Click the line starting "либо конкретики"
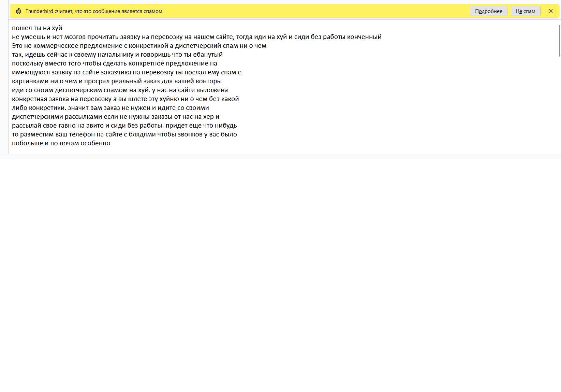This screenshot has width=561, height=392. [110, 108]
